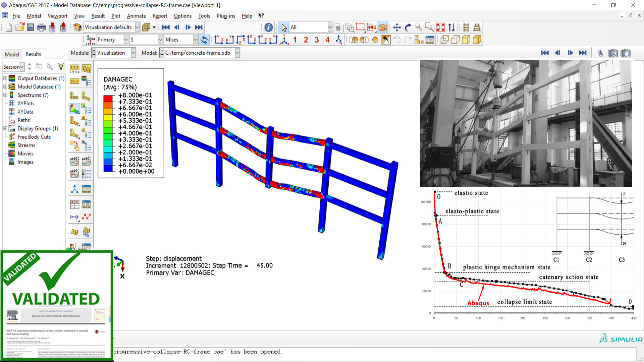Expand the Spectrums (7) tree node
Image resolution: width=644 pixels, height=362 pixels.
[x=5, y=95]
